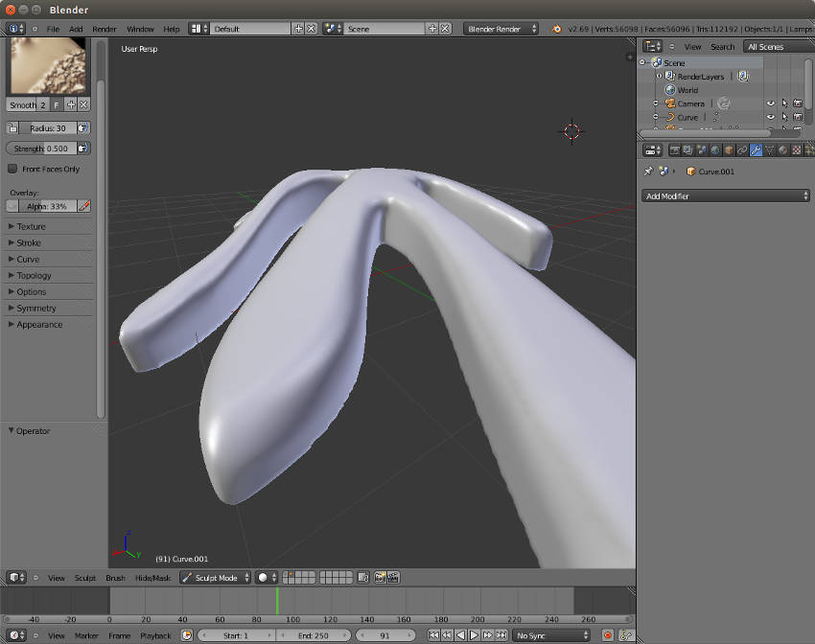The width and height of the screenshot is (815, 644).
Task: Enable the Front Faces Only checkbox
Action: 12,169
